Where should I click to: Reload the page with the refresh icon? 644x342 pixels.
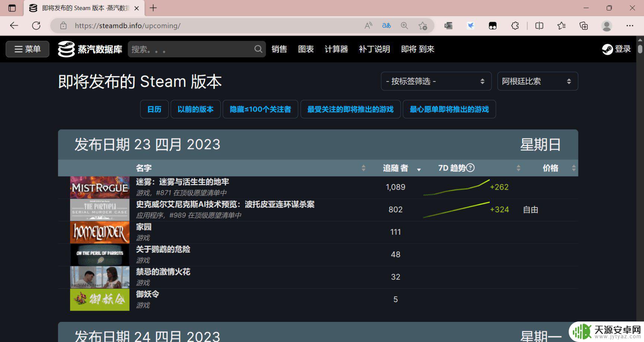36,26
